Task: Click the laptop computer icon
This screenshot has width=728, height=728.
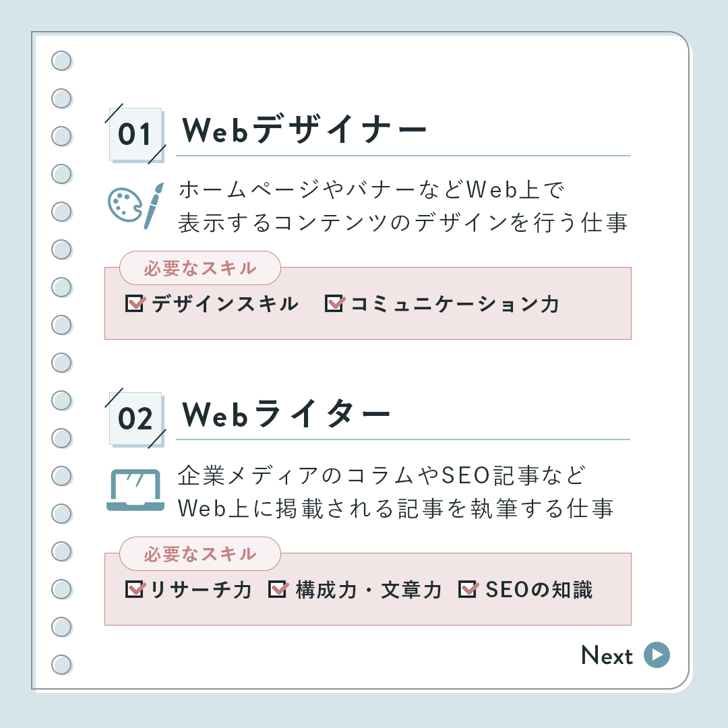Action: click(x=135, y=490)
